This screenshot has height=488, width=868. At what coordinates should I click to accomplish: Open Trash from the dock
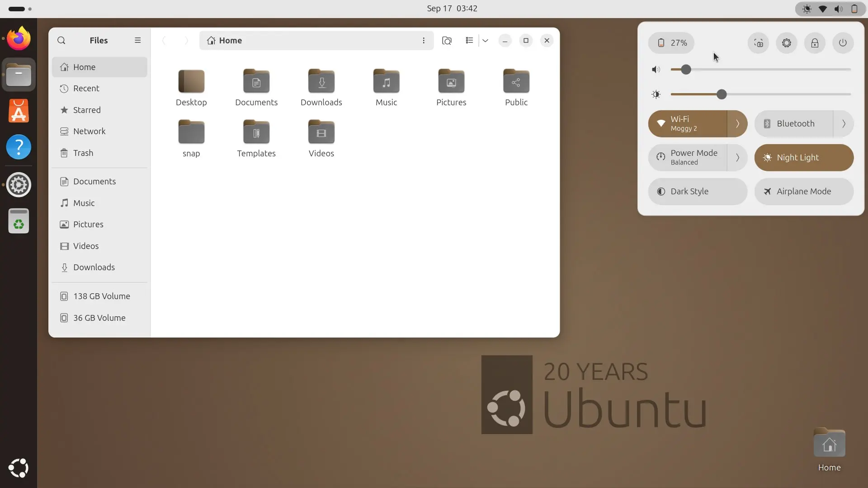[x=19, y=221]
